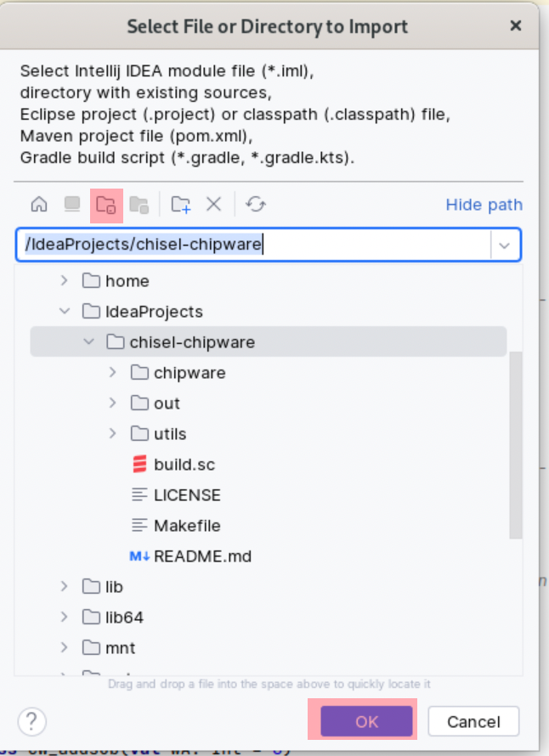Collapse the IdeaProjects folder
Image resolution: width=549 pixels, height=756 pixels.
click(64, 311)
